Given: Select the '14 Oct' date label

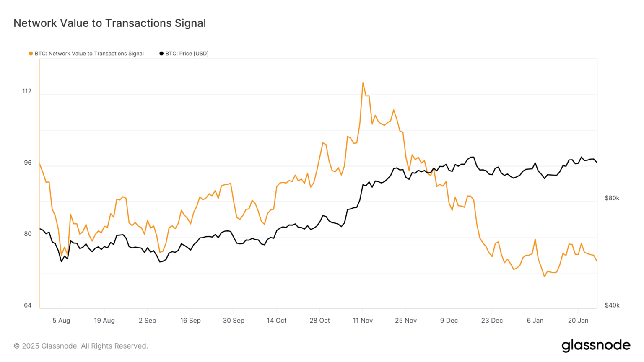Looking at the screenshot, I should [277, 321].
